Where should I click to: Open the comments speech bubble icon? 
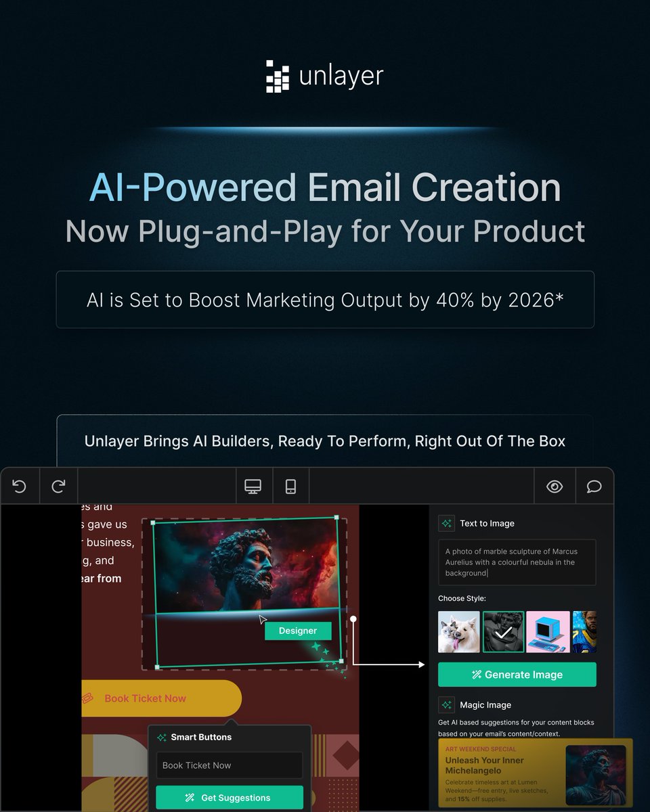pos(594,487)
